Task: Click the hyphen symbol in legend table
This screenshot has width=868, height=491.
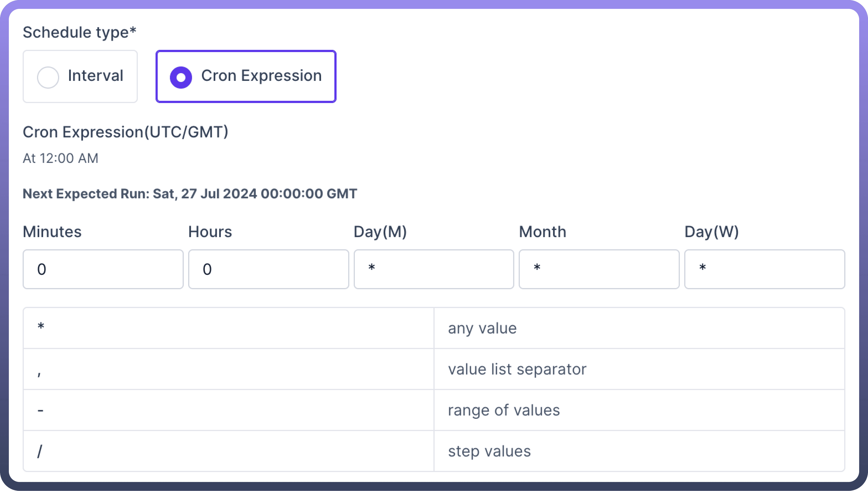Action: coord(41,410)
